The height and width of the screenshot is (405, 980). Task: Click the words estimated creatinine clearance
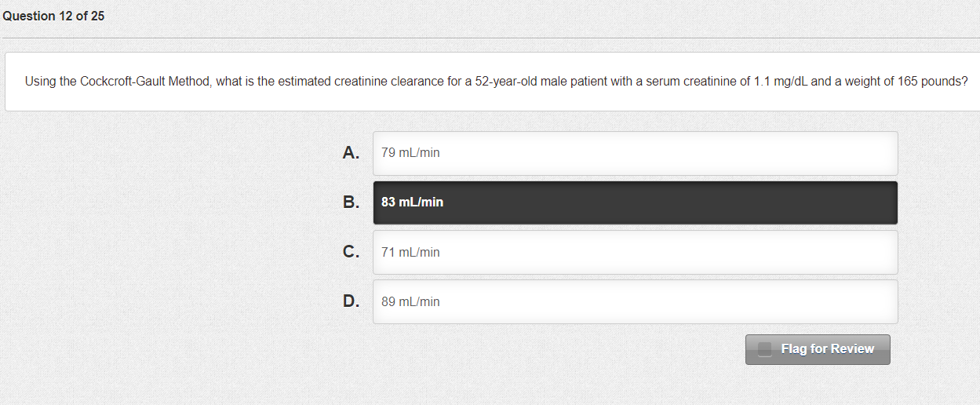pyautogui.click(x=359, y=82)
